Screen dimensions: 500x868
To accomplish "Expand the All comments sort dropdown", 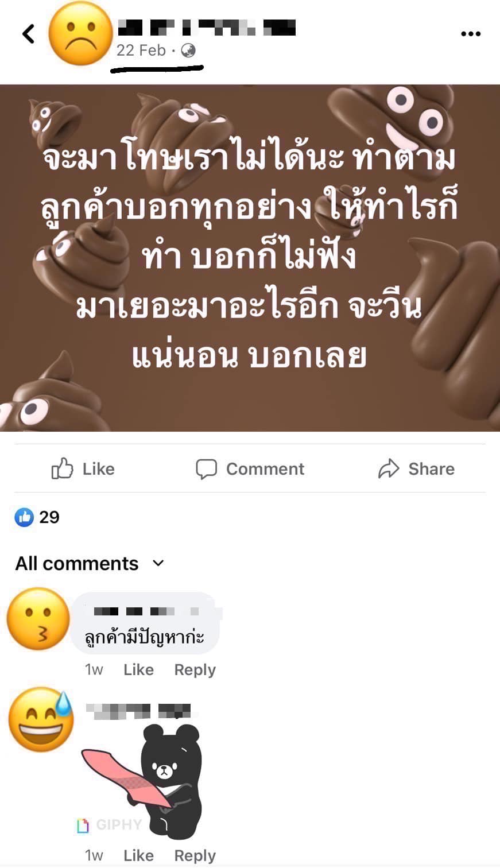I will click(x=90, y=563).
